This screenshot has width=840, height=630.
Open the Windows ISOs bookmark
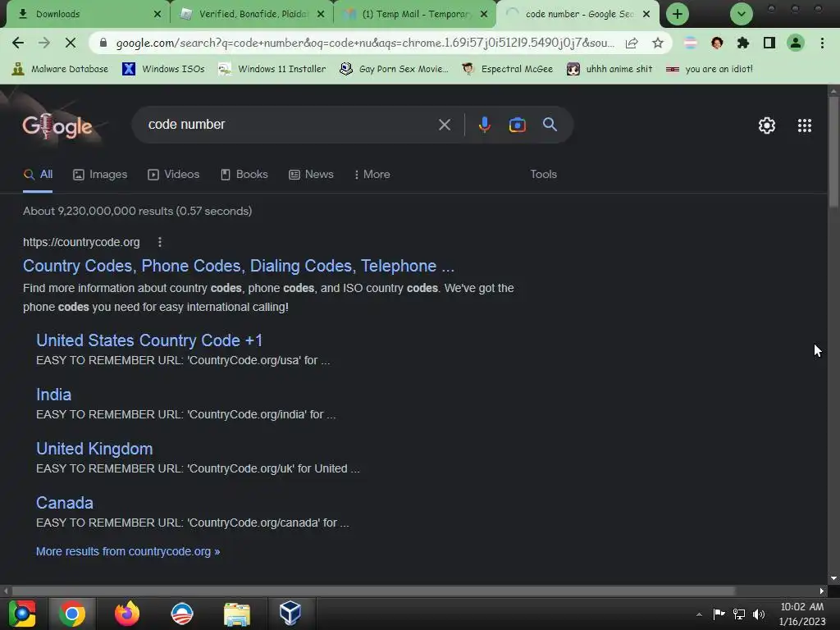tap(163, 69)
